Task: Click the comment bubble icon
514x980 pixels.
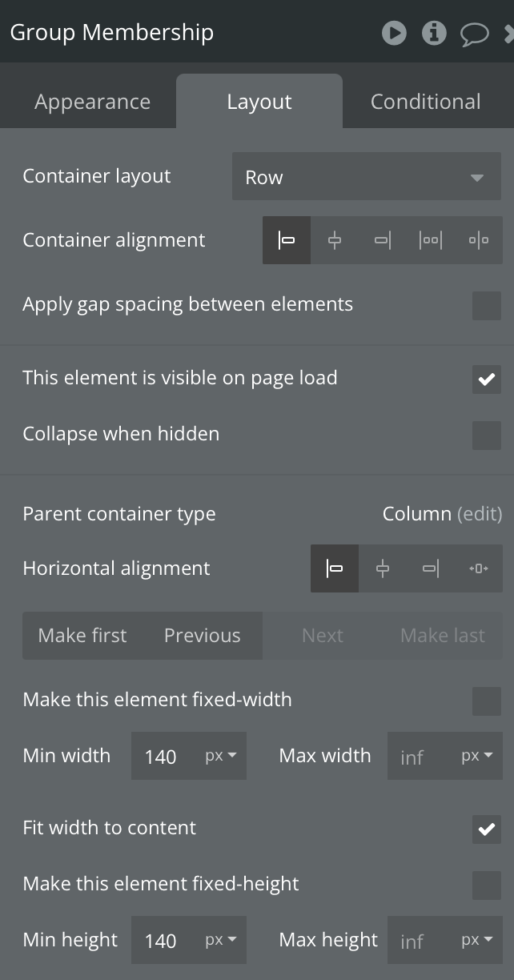Action: tap(475, 33)
